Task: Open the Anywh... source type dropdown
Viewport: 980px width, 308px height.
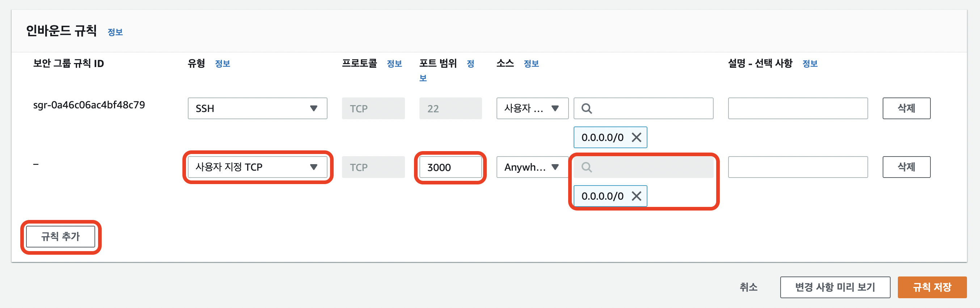Action: (532, 167)
